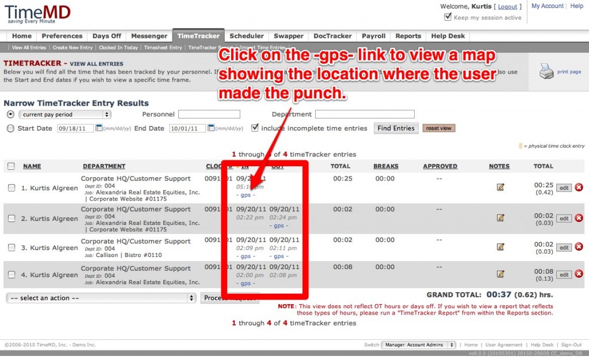589x364 pixels.
Task: Open the Reports tab
Action: click(408, 36)
